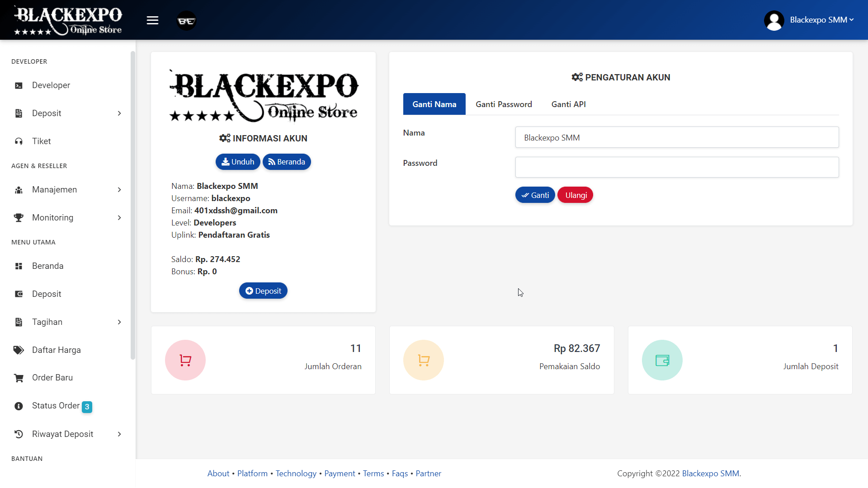Toggle the hamburger sidebar menu

coord(152,20)
